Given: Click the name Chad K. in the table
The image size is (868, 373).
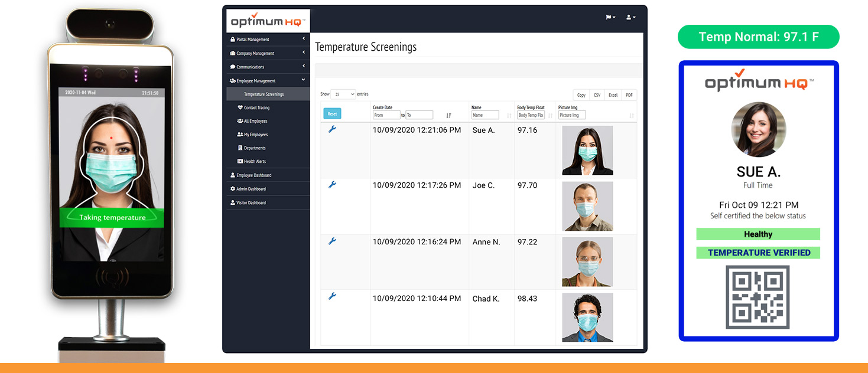Looking at the screenshot, I should point(486,299).
